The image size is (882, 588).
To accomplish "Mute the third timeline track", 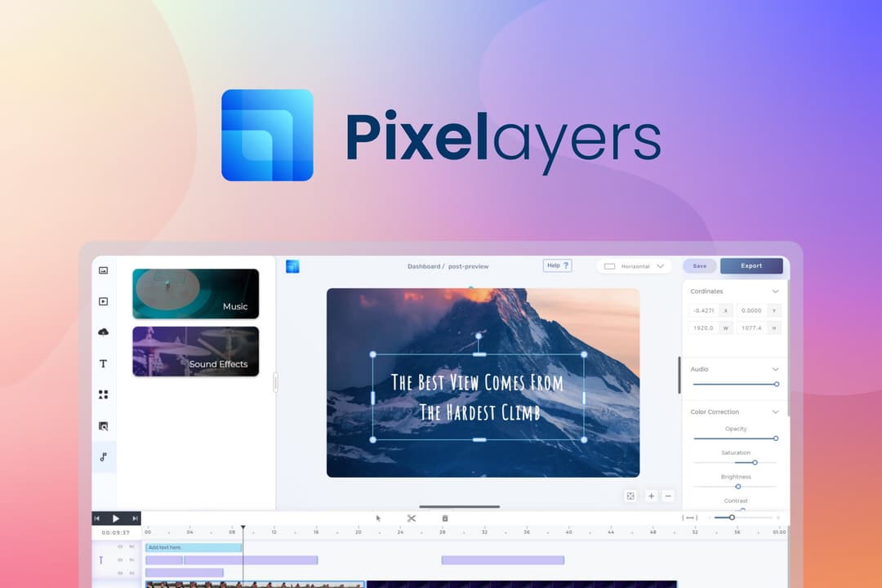I will [x=132, y=572].
